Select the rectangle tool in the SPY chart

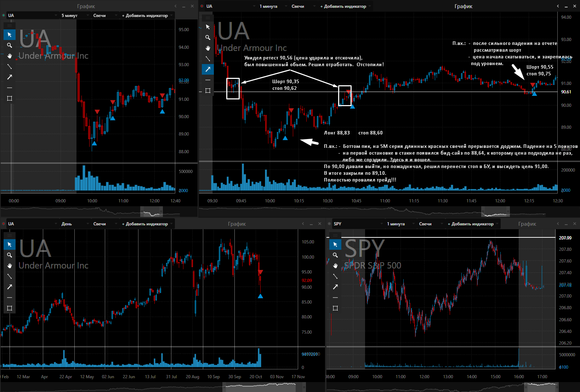pyautogui.click(x=335, y=308)
